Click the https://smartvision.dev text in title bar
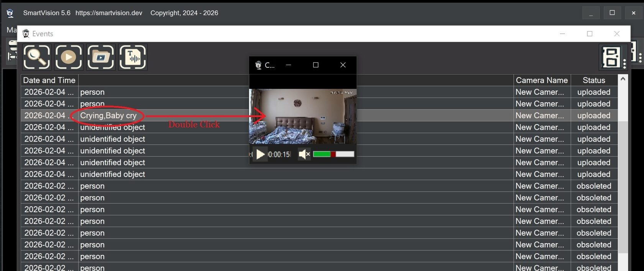644x271 pixels. point(109,13)
